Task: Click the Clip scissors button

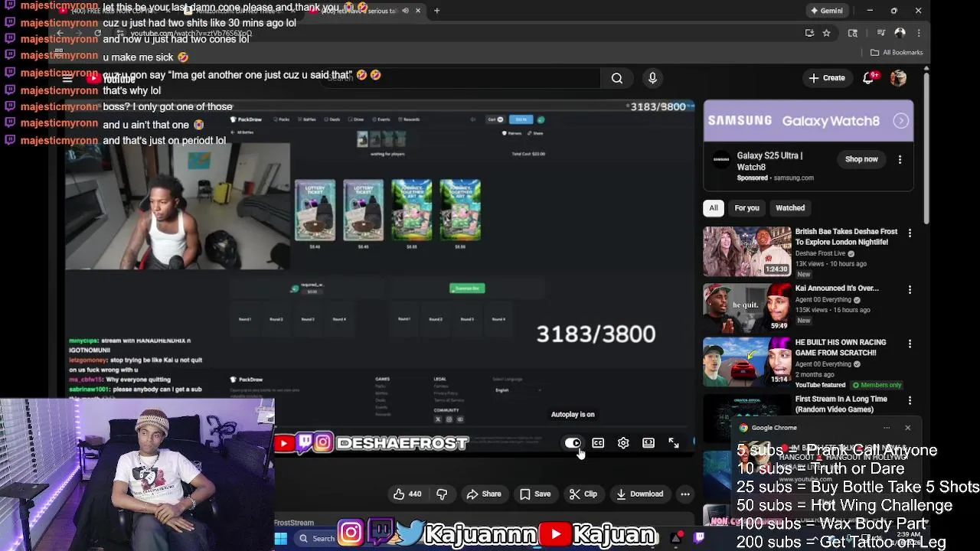Action: 583,494
